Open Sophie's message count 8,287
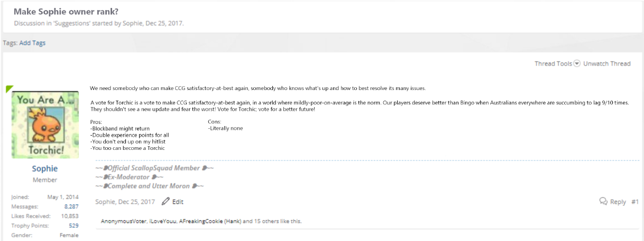 pyautogui.click(x=71, y=207)
